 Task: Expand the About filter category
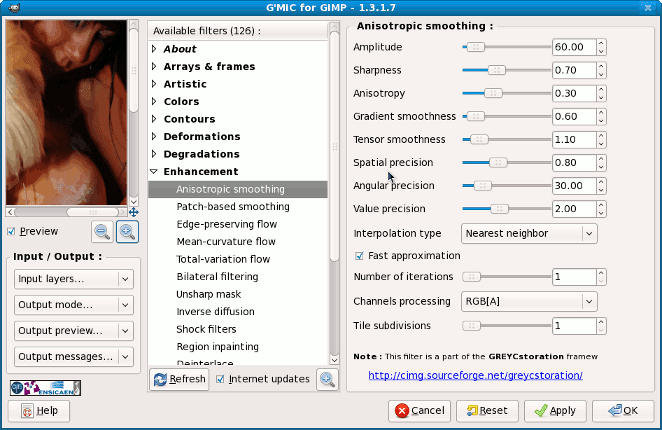tap(154, 49)
